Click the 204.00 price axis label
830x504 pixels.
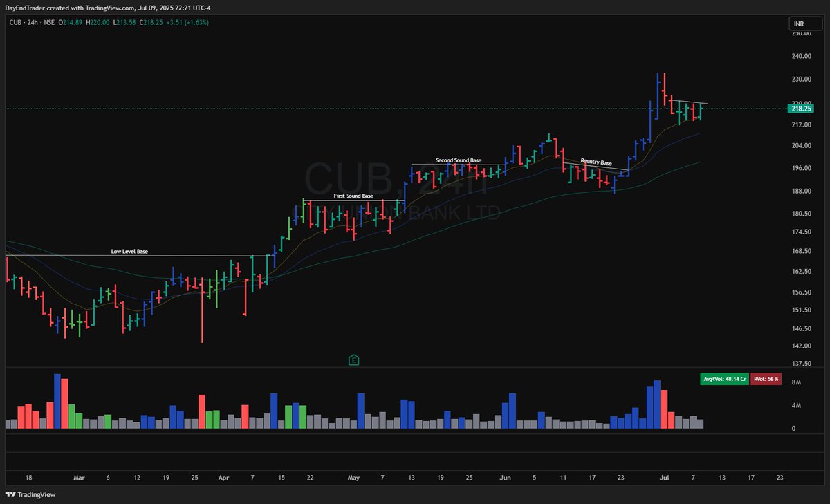(801, 146)
